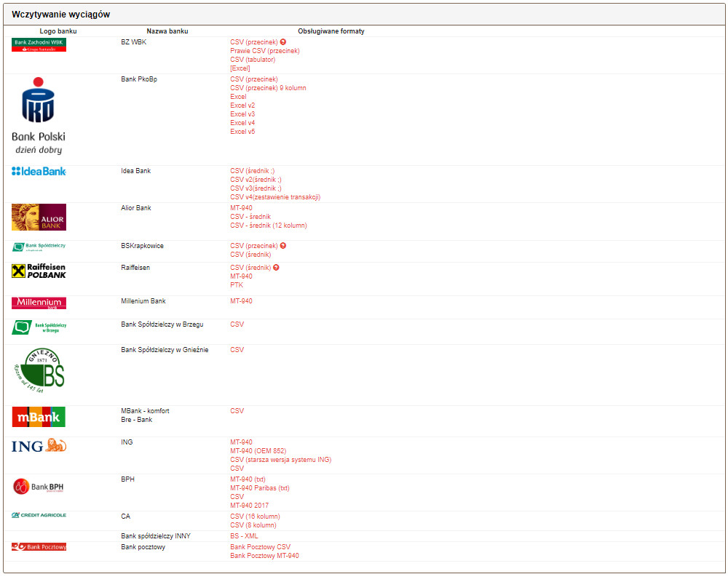The width and height of the screenshot is (728, 582).
Task: Click red icon beside BSKrapkowice CSV (przecinek)
Action: (283, 245)
